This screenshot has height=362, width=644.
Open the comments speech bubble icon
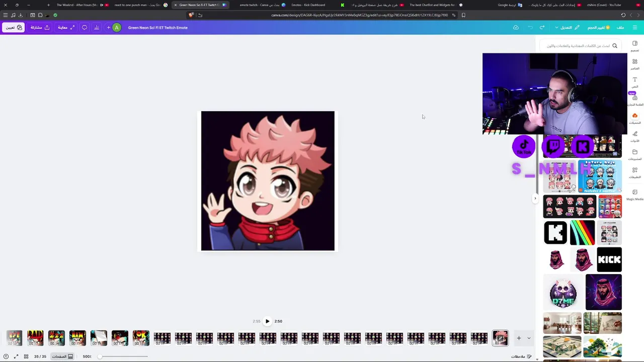[x=85, y=28]
